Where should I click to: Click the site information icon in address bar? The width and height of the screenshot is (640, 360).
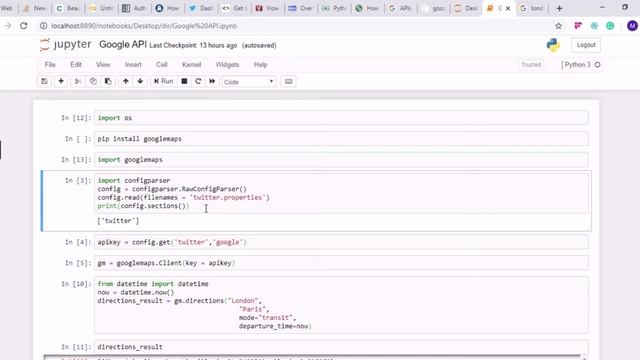[x=43, y=26]
